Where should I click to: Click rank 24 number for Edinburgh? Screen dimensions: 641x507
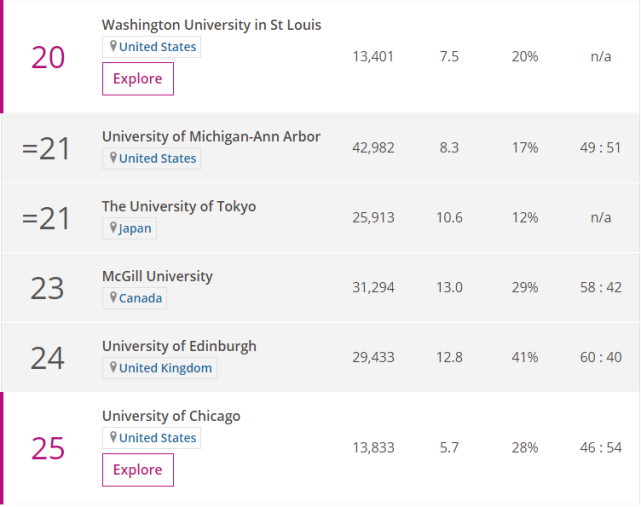coord(47,358)
